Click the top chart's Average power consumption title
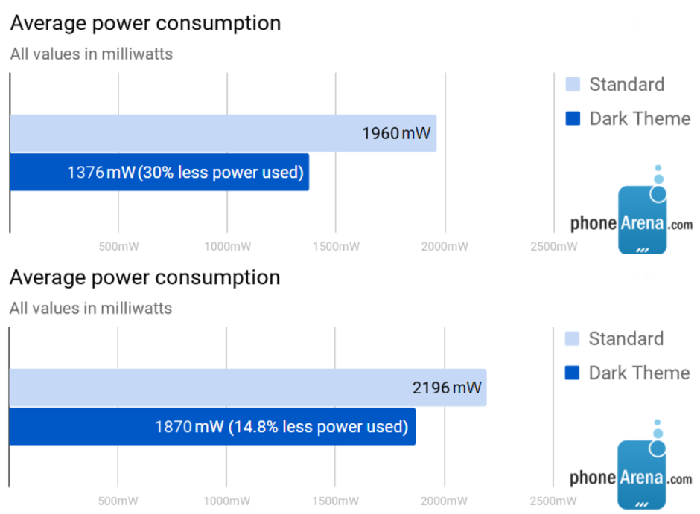Viewport: 700px width, 514px height. [x=146, y=24]
